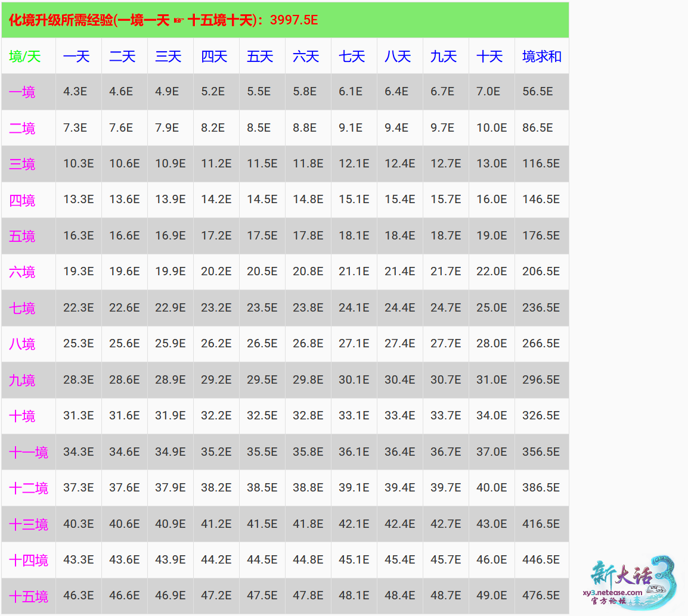Click the 二境 row label
This screenshot has height=616, width=688.
[29, 127]
